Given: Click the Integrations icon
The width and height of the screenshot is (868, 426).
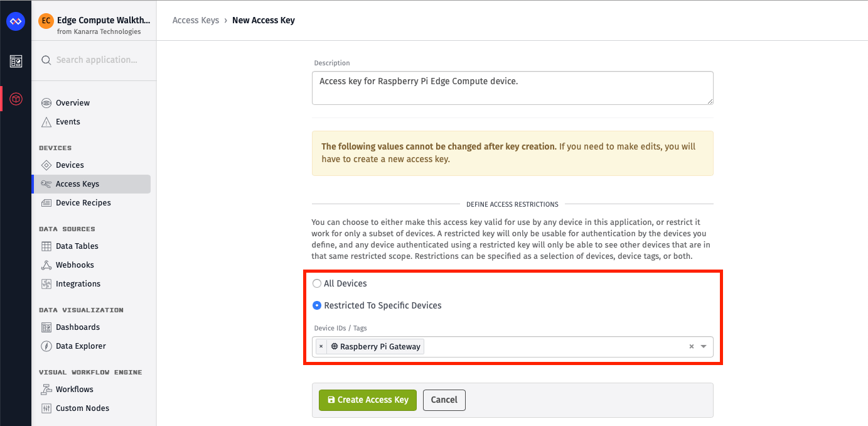Looking at the screenshot, I should 46,284.
